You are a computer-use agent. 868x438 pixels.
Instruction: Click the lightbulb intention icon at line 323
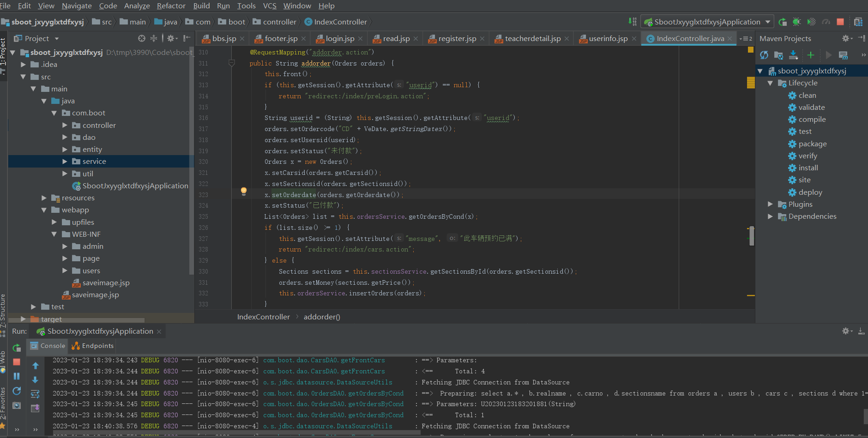(x=244, y=191)
